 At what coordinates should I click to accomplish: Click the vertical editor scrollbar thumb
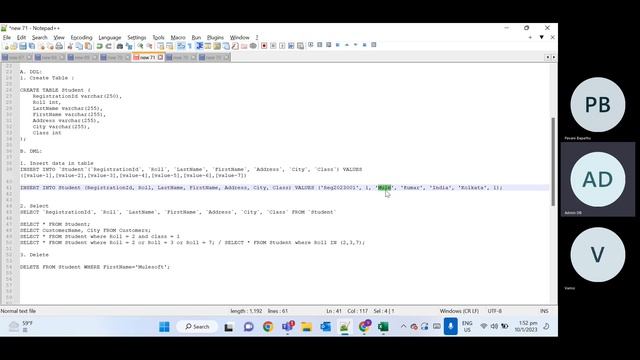(553, 162)
